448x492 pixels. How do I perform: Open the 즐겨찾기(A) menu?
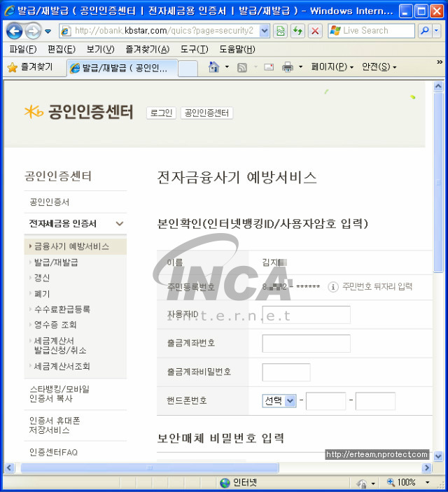(148, 49)
